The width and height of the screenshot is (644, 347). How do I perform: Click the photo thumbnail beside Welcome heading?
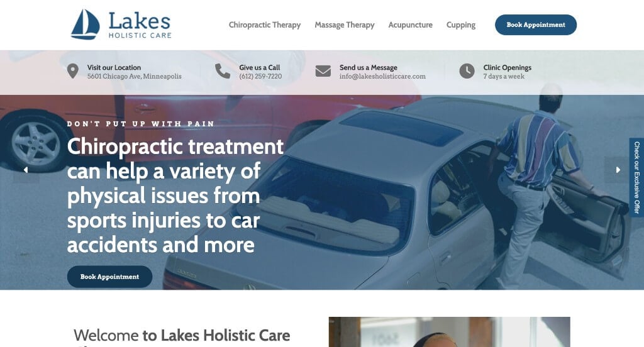point(449,332)
